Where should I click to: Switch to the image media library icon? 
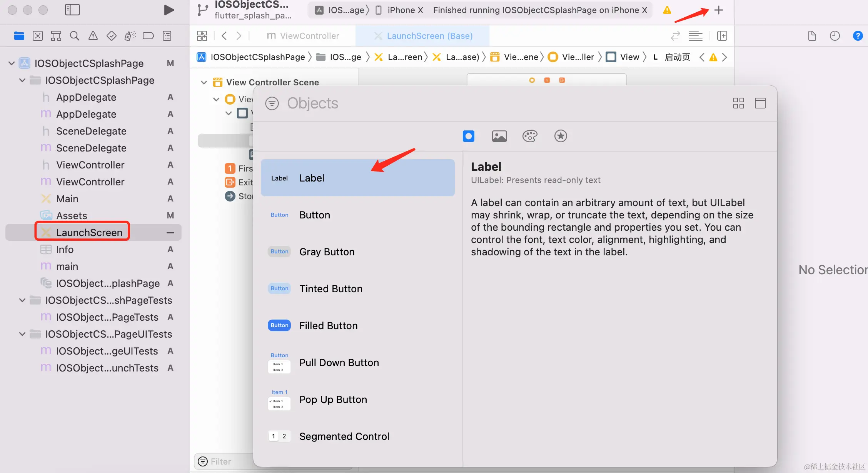[x=499, y=136]
